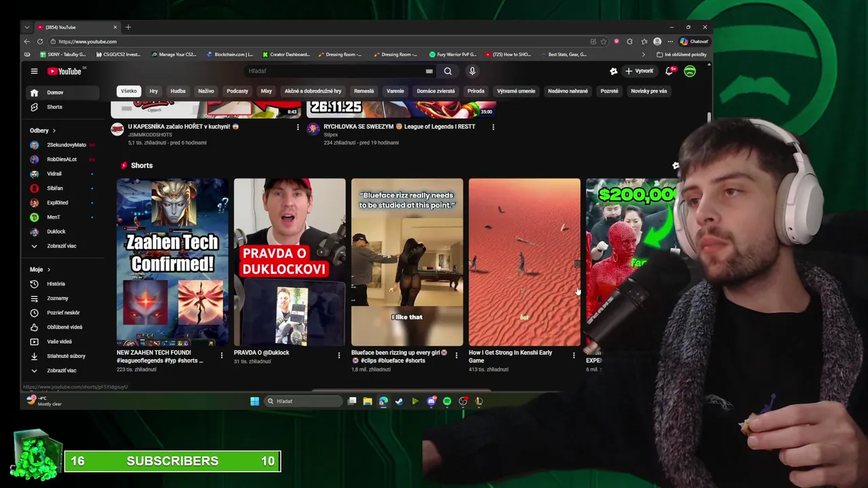
Task: Select the Podcasty filter chip
Action: click(x=237, y=91)
